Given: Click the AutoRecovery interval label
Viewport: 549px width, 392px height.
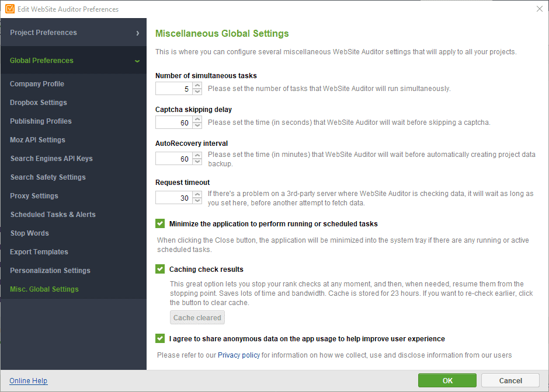Looking at the screenshot, I should (x=192, y=143).
